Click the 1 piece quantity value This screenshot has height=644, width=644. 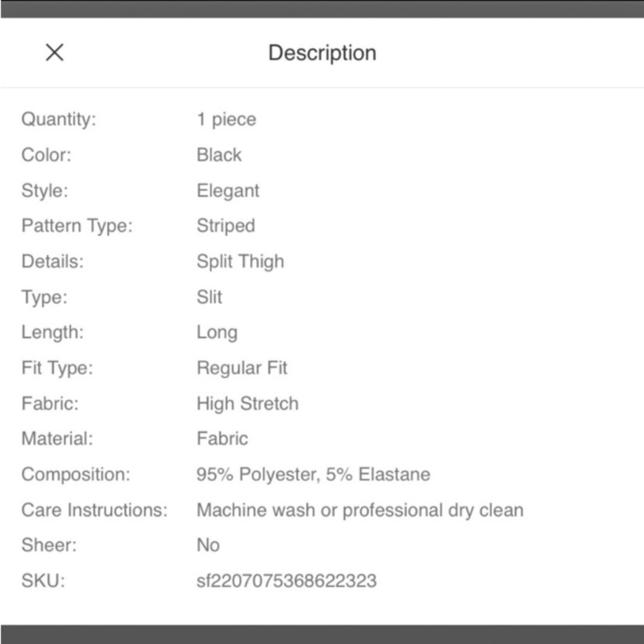tap(226, 120)
